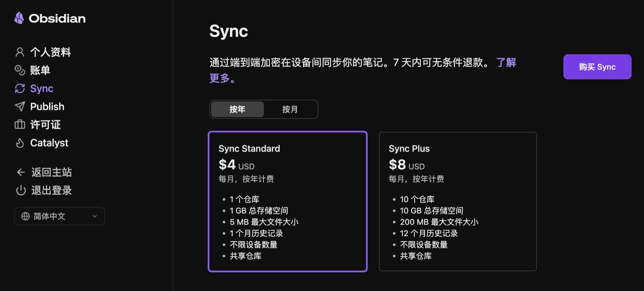Click '1 个仓库' in Sync Standard

coord(245,199)
